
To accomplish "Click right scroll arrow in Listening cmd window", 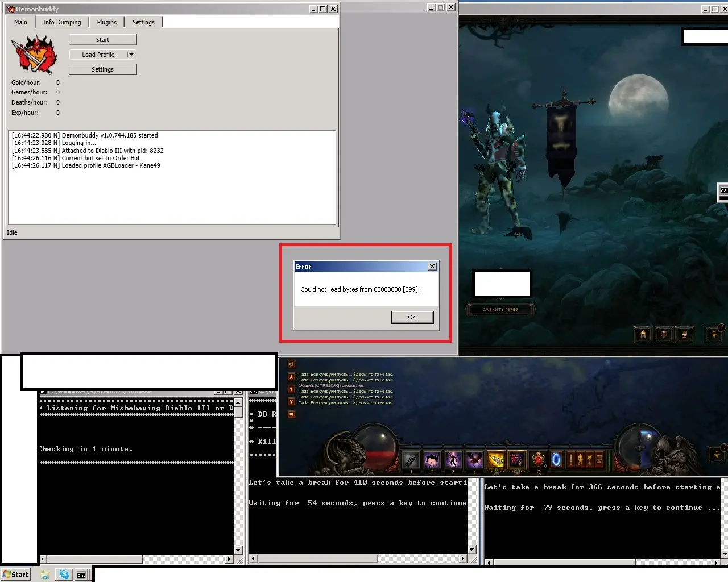I will (229, 559).
